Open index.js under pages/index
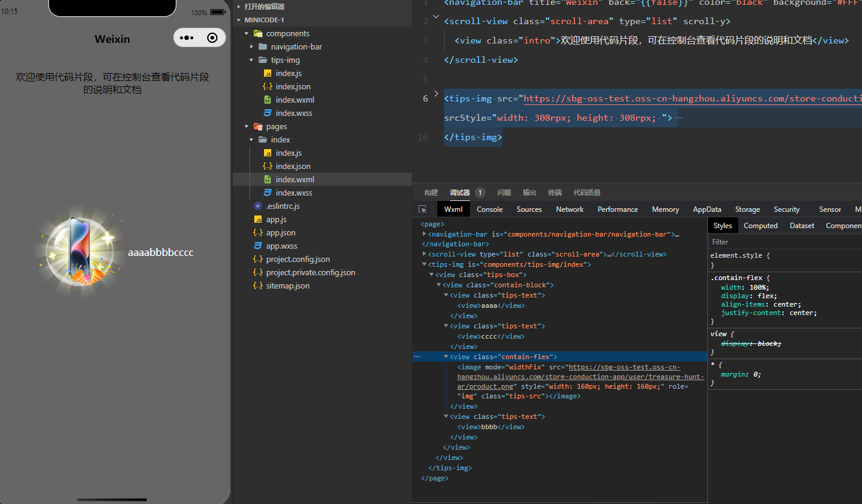The image size is (862, 504). 289,153
